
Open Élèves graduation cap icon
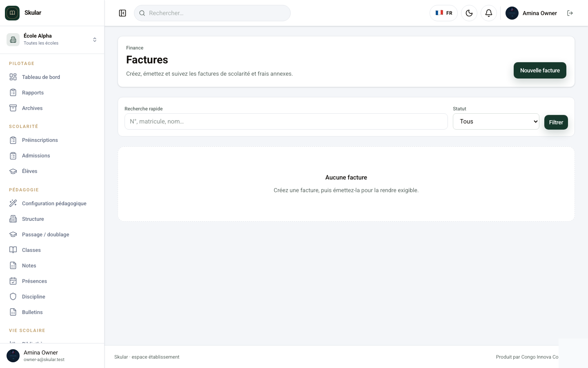(x=13, y=171)
